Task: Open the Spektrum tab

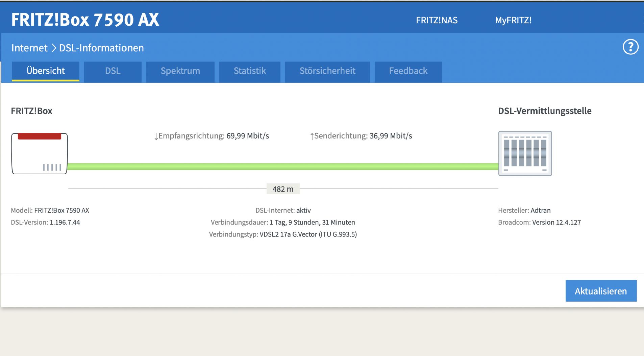Action: coord(180,71)
